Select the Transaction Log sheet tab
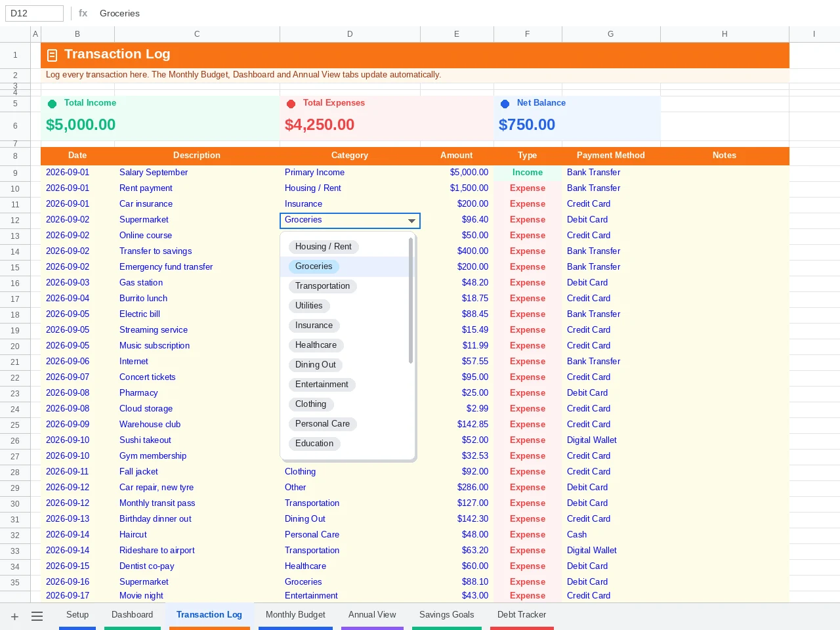The height and width of the screenshot is (630, 840). (209, 615)
